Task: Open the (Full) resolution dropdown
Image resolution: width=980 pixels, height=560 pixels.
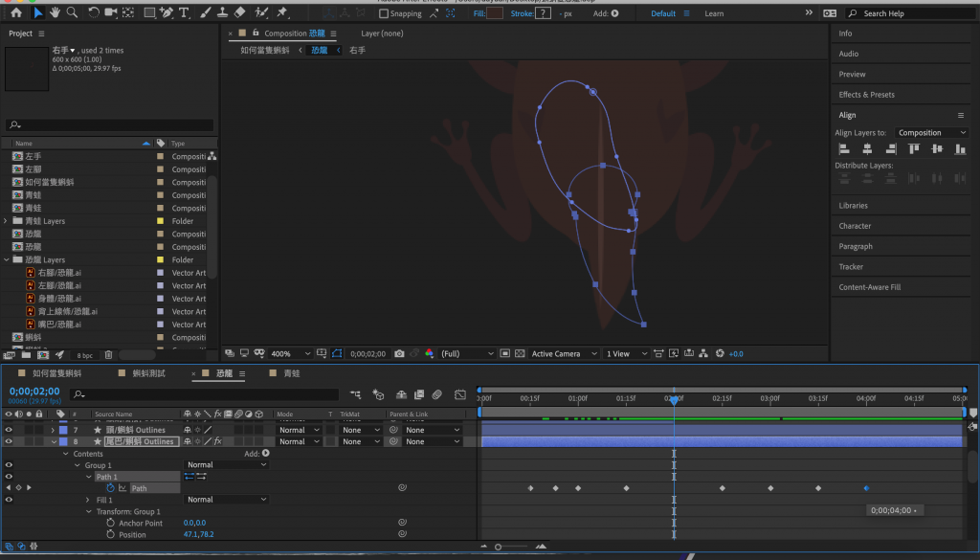Action: pyautogui.click(x=467, y=354)
